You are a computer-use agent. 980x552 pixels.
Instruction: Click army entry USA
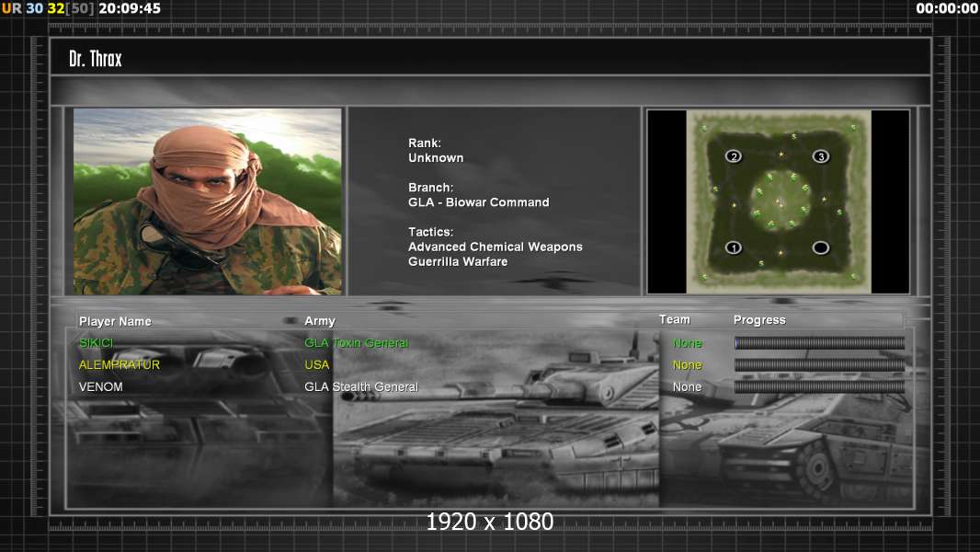coord(317,364)
